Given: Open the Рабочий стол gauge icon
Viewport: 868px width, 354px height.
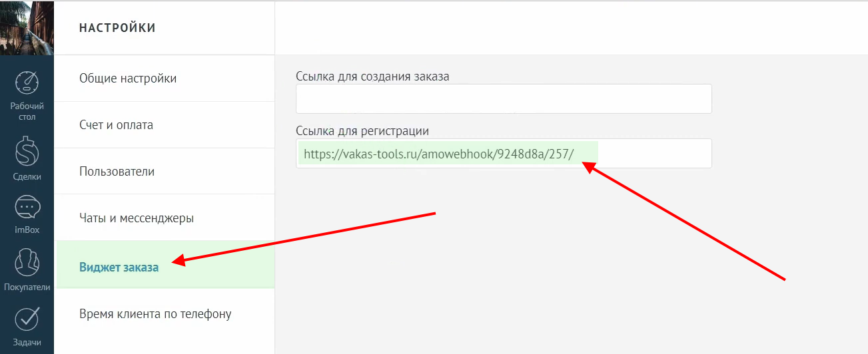Looking at the screenshot, I should [27, 83].
